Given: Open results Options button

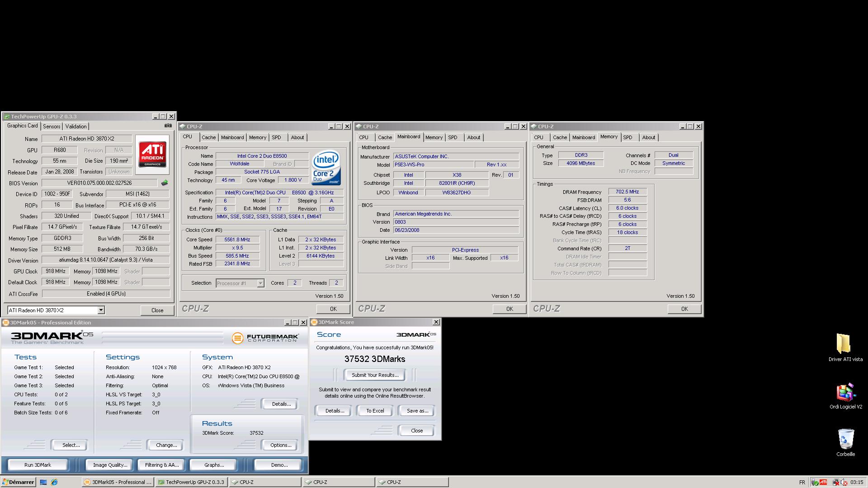Looking at the screenshot, I should (x=281, y=445).
